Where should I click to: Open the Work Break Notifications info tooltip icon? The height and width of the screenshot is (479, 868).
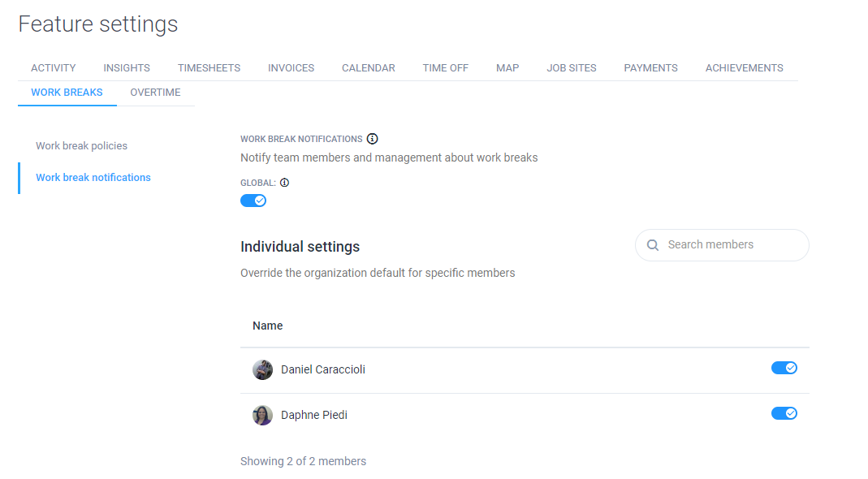tap(372, 138)
